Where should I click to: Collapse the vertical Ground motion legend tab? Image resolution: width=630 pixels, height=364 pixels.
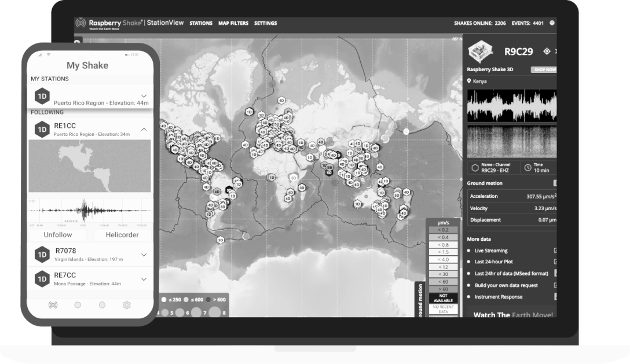pos(420,300)
